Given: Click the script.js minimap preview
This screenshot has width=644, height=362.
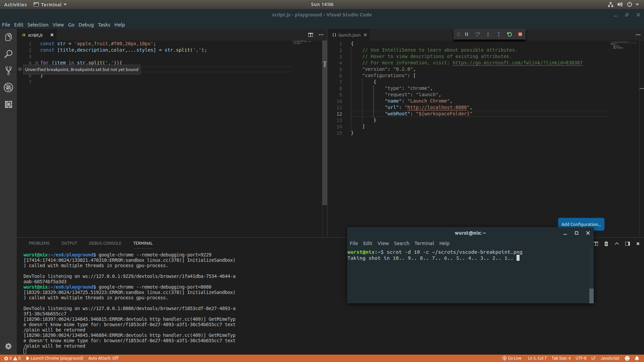Looking at the screenshot, I should coord(303,42).
